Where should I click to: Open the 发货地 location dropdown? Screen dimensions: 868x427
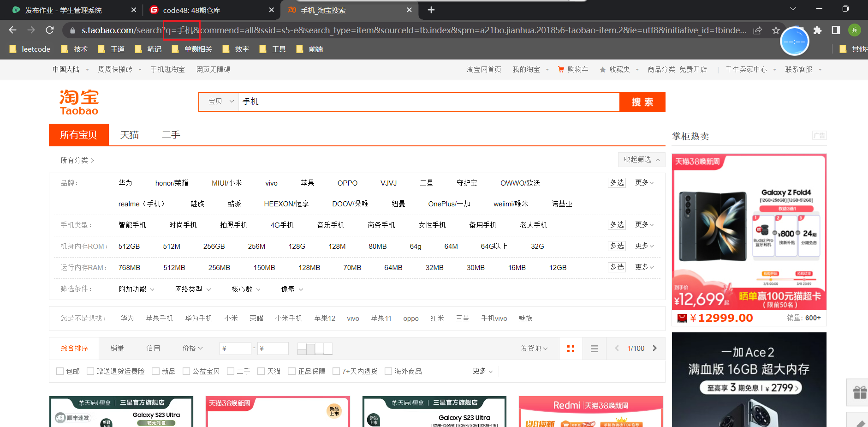click(x=534, y=348)
